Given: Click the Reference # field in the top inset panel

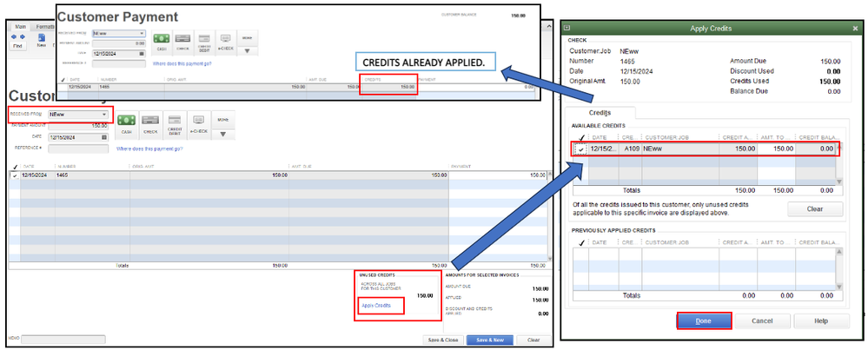Looking at the screenshot, I should coord(118,63).
